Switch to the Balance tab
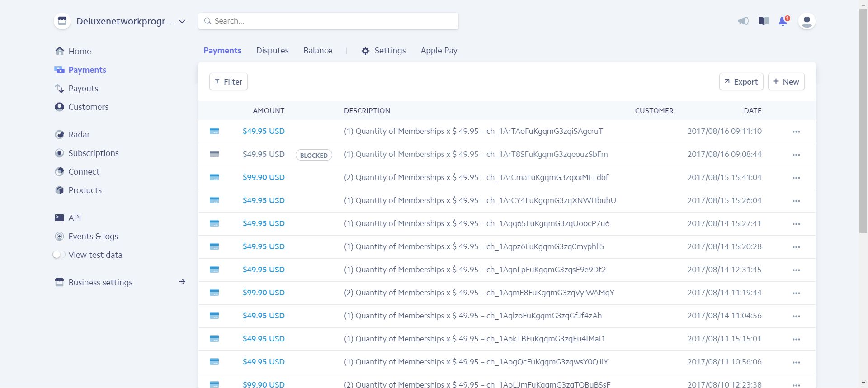Screen dimensions: 868x388 click(x=318, y=51)
